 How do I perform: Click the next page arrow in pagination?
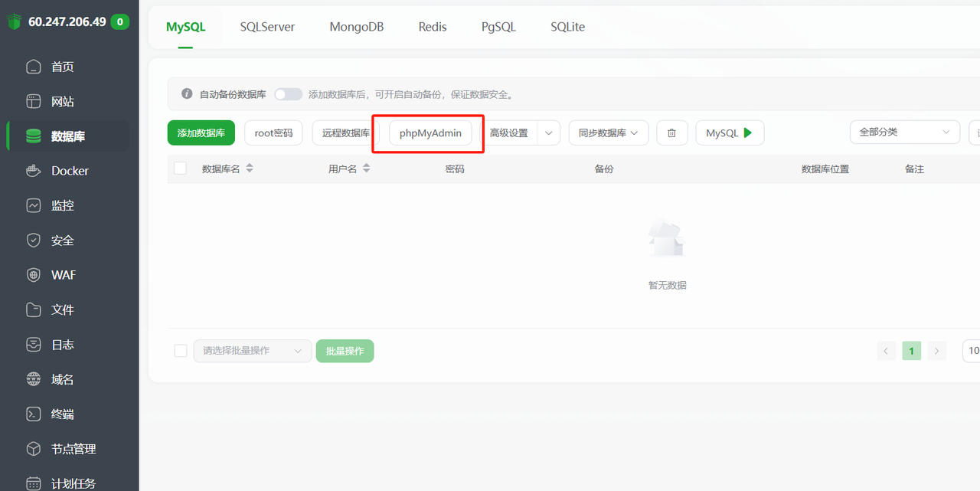[x=937, y=351]
